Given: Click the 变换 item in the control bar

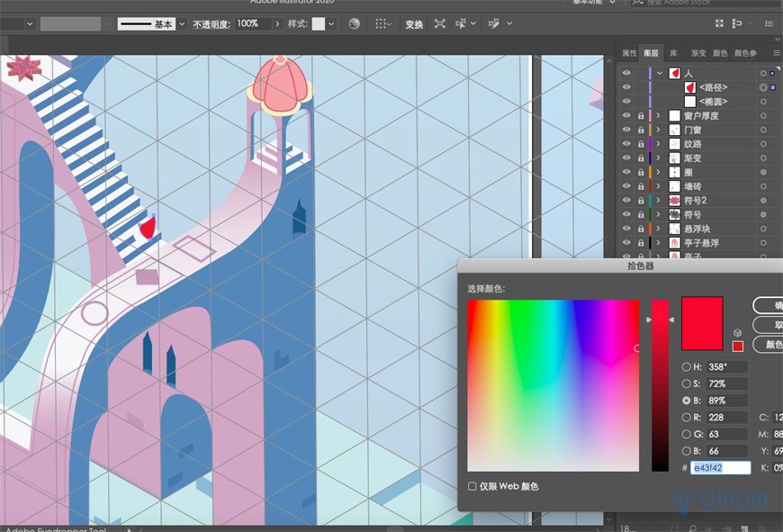Looking at the screenshot, I should 415,23.
